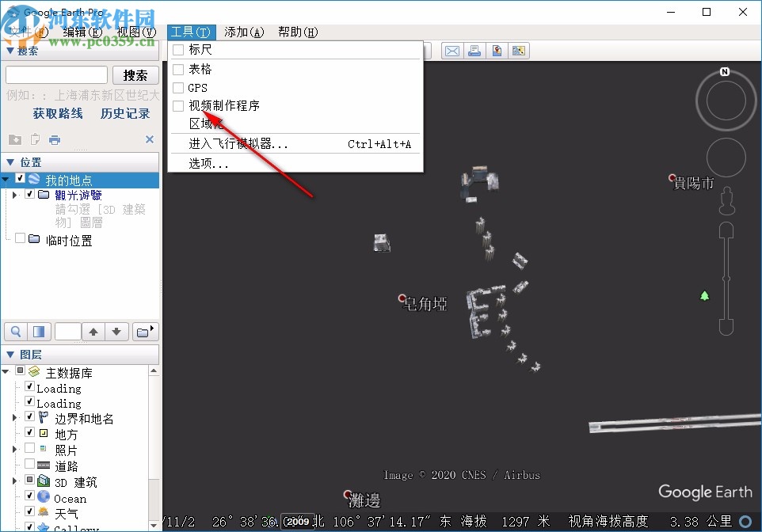The image size is (762, 532).
Task: Open the folder tour dropdown button
Action: pyautogui.click(x=145, y=332)
